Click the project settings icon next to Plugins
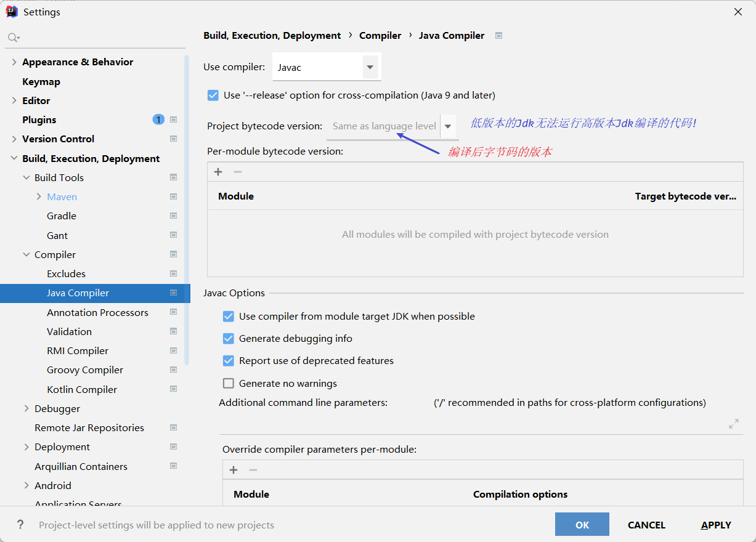The height and width of the screenshot is (542, 756). (x=174, y=119)
